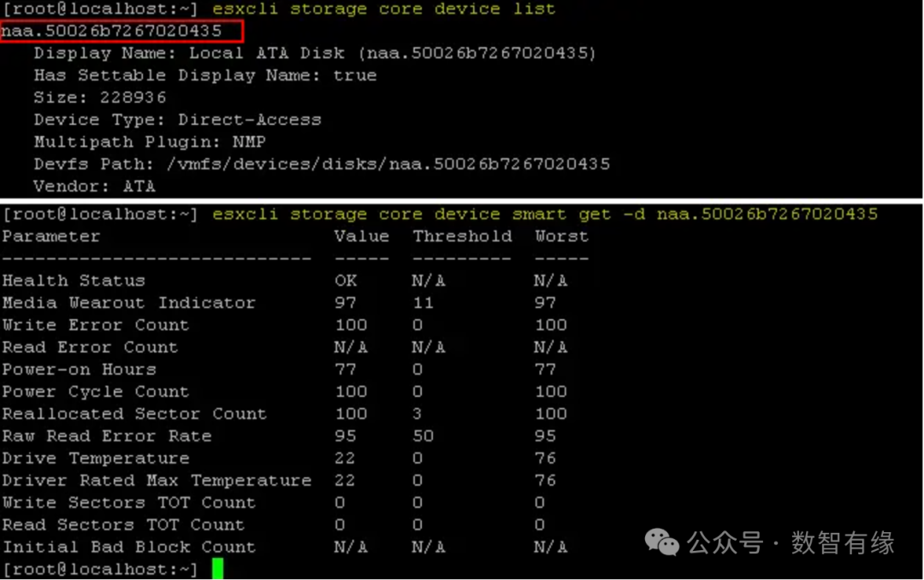Viewport: 924px width, 580px height.
Task: Click the Devfs Path line
Action: point(322,164)
